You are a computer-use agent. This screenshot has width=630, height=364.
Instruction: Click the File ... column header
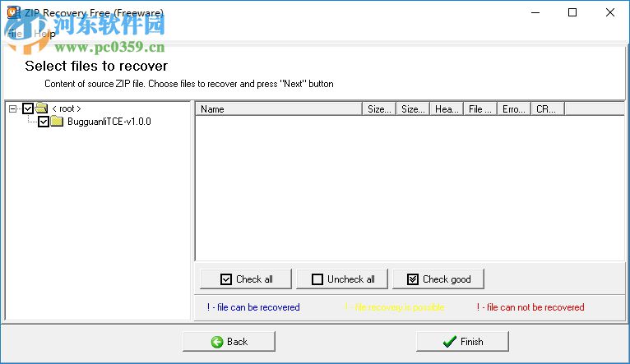point(480,109)
